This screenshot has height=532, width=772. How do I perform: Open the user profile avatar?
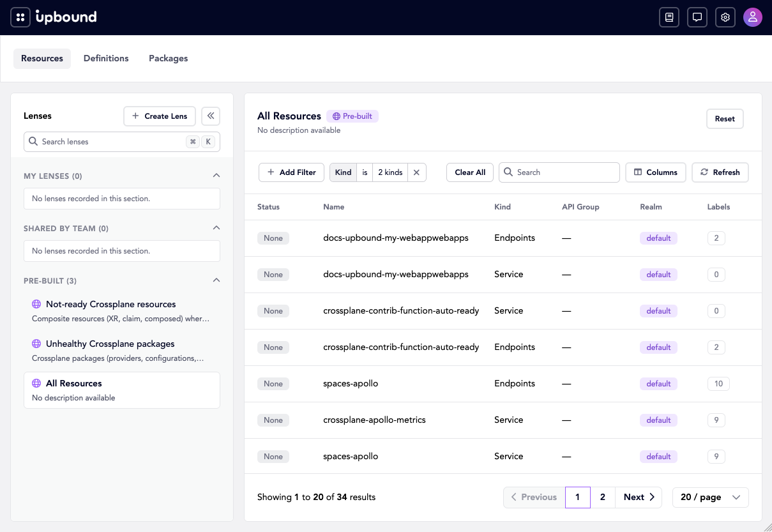753,17
